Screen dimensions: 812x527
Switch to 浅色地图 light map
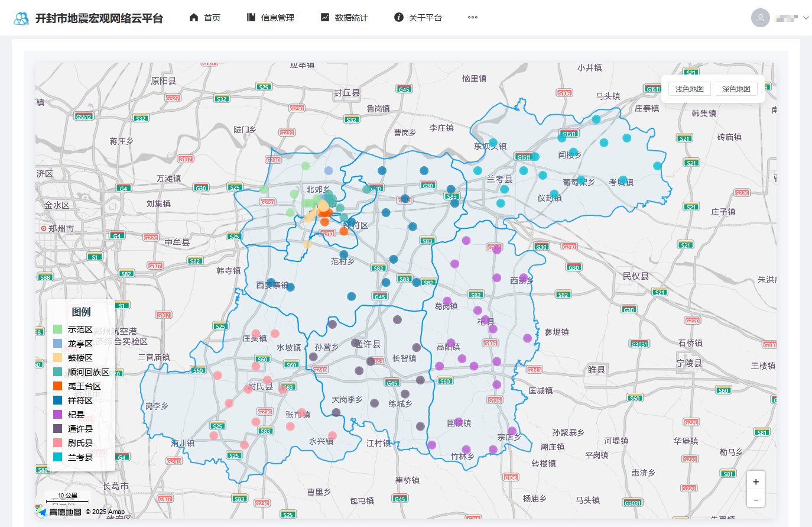(x=689, y=89)
